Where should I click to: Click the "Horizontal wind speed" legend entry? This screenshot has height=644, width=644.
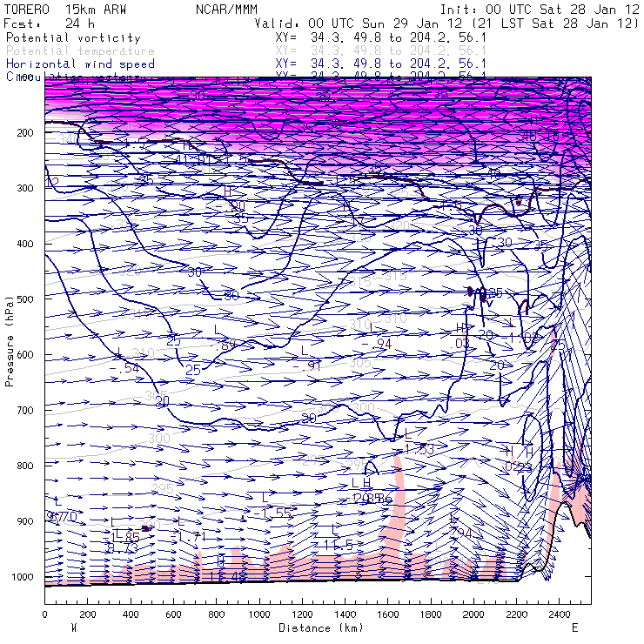(x=80, y=64)
